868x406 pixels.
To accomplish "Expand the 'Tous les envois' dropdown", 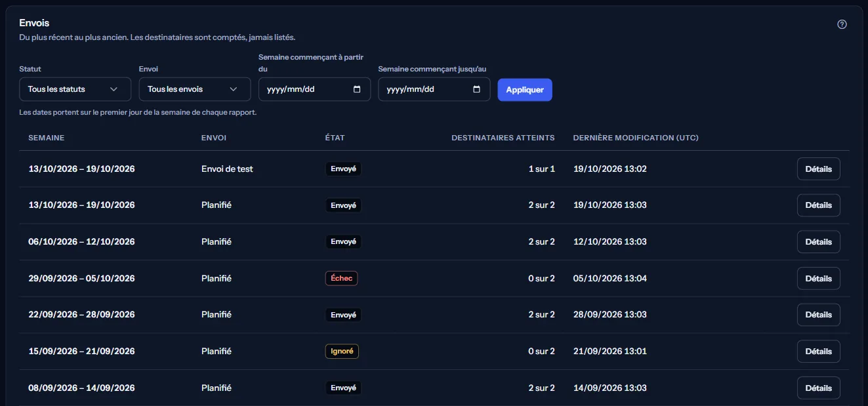I will (x=195, y=89).
